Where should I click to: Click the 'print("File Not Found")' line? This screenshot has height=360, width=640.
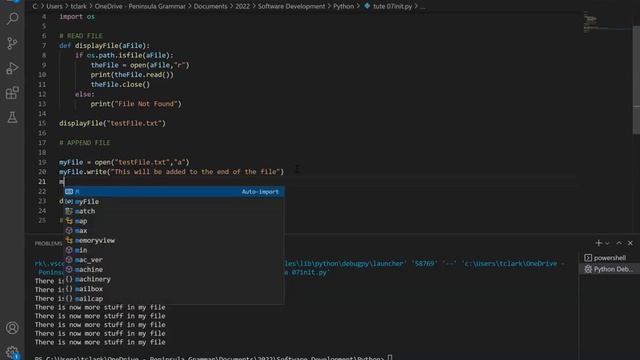pyautogui.click(x=136, y=104)
